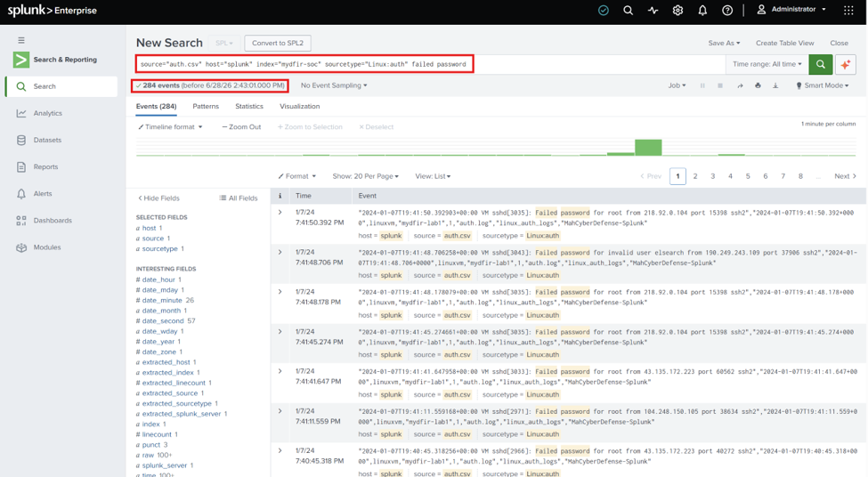Open Show 20 Per Page dropdown
The width and height of the screenshot is (868, 477).
(x=365, y=176)
